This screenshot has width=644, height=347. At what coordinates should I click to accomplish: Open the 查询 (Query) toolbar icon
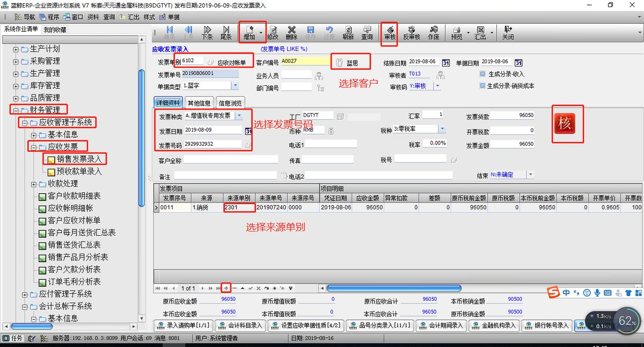(367, 32)
